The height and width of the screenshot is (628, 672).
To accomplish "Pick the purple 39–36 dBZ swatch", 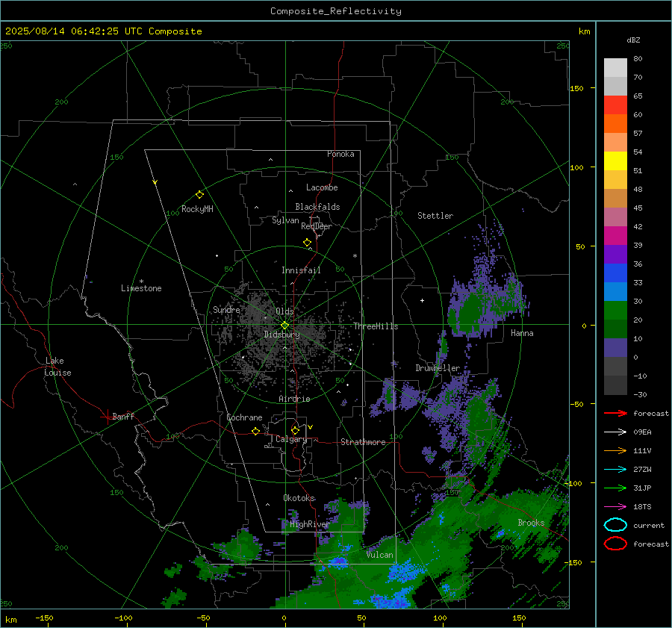I will point(615,254).
